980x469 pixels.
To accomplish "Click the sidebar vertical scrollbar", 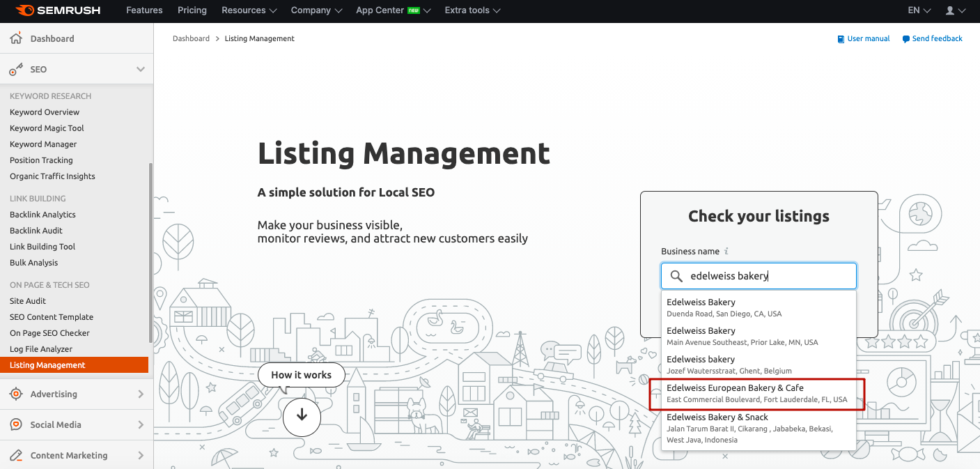I will 150,251.
